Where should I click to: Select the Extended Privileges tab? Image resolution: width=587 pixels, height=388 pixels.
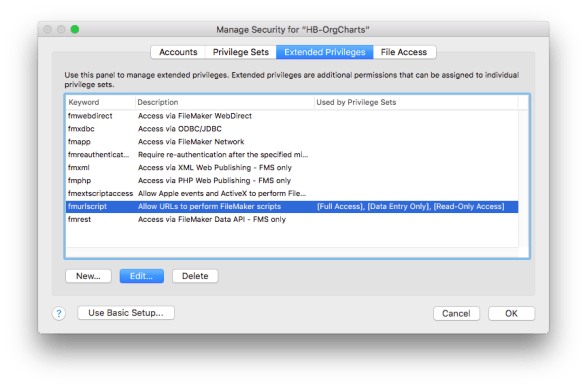click(325, 52)
